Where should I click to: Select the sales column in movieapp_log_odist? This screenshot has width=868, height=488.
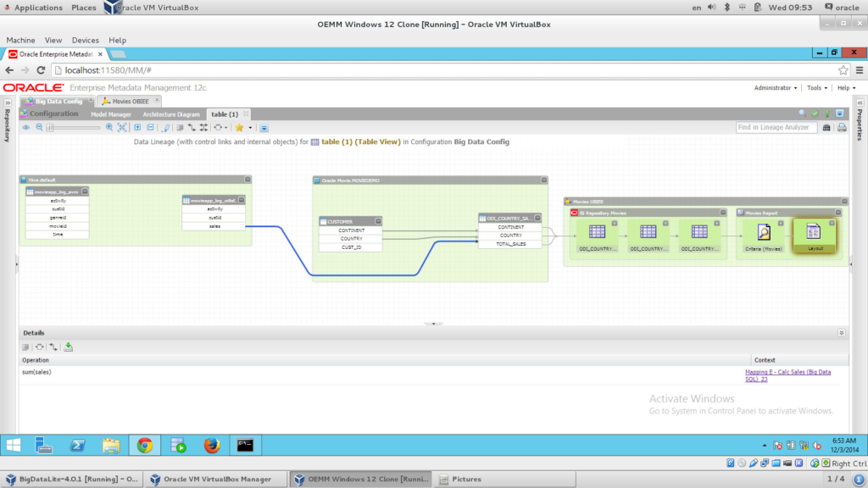pyautogui.click(x=214, y=226)
